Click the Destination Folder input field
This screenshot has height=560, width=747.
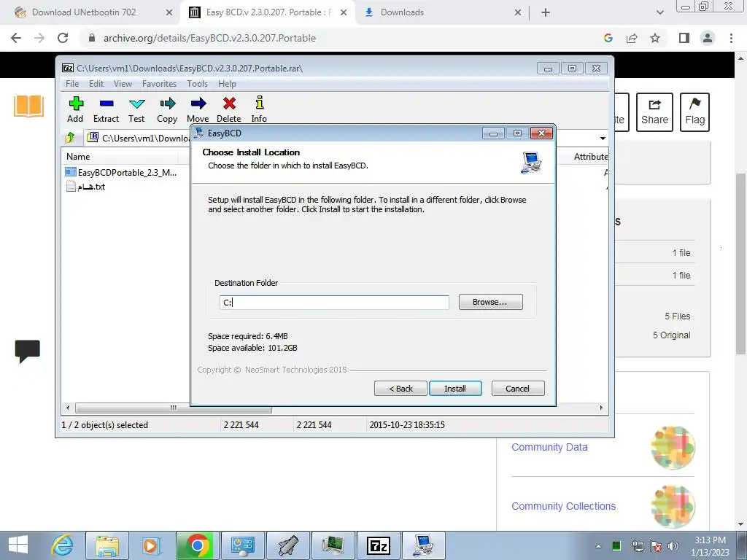point(334,303)
